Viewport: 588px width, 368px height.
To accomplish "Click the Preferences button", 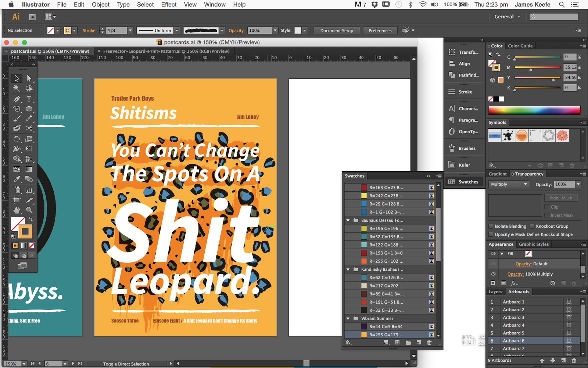I will pyautogui.click(x=380, y=31).
